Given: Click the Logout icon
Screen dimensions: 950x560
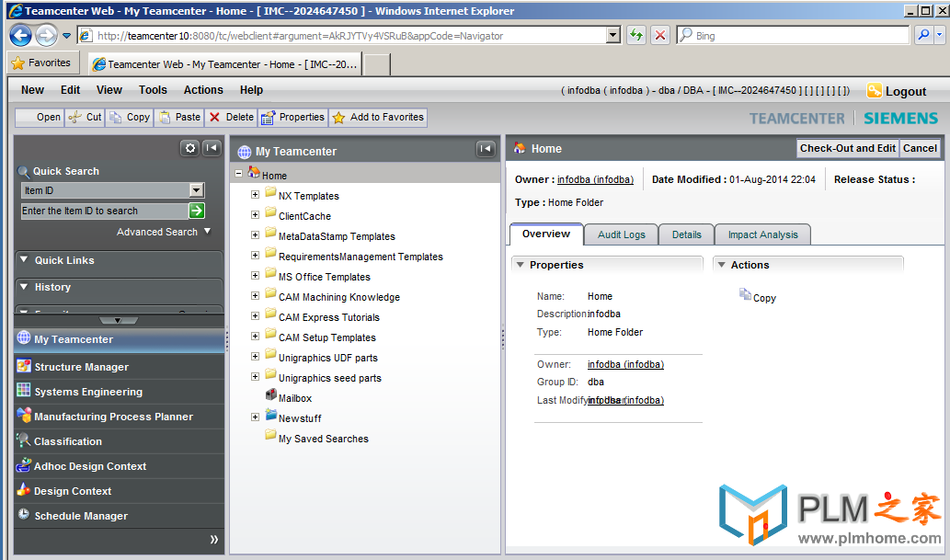Looking at the screenshot, I should point(875,91).
